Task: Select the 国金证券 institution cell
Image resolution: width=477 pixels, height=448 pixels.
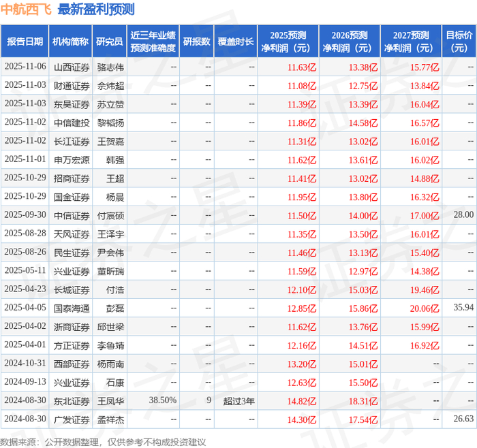Action: (x=72, y=197)
